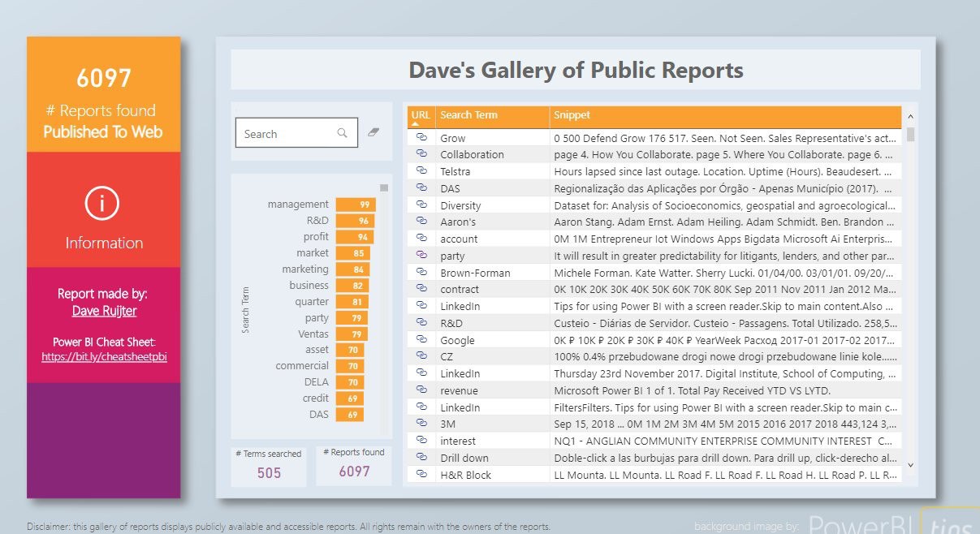Click the bar chart scrollbar handle
The width and height of the screenshot is (980, 534).
pos(384,188)
